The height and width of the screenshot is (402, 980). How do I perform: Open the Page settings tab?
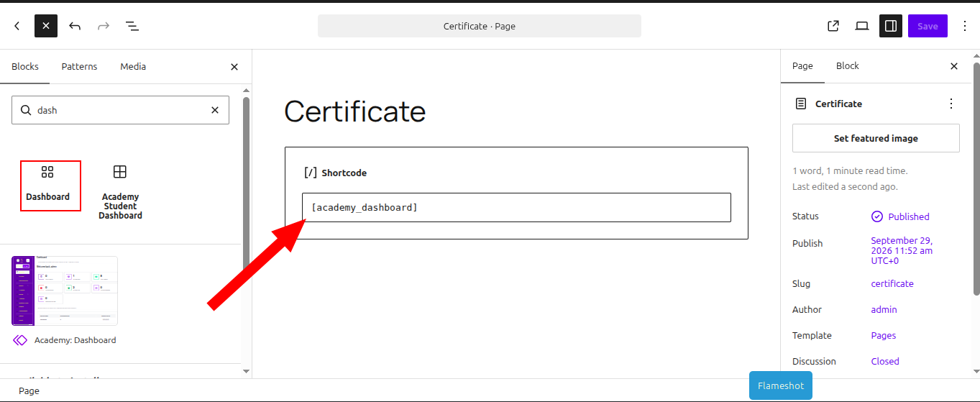click(802, 66)
